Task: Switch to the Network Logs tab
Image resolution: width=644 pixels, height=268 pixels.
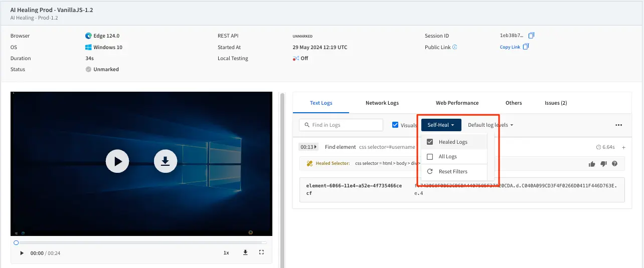Action: pyautogui.click(x=382, y=103)
